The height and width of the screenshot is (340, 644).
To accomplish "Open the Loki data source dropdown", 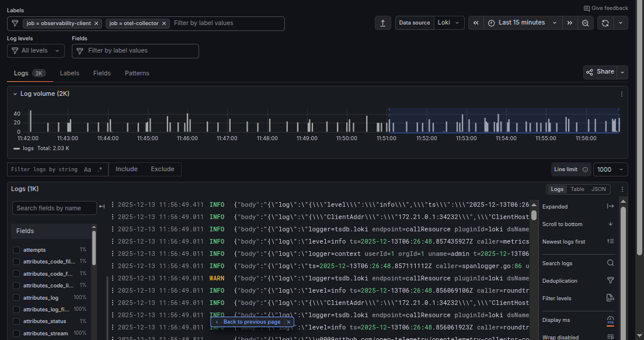I will [449, 23].
